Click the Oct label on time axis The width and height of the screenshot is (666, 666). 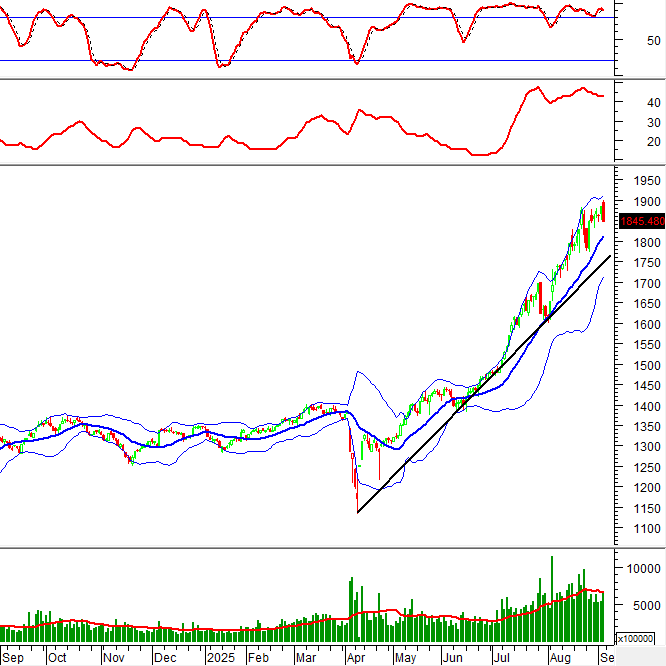(x=57, y=658)
